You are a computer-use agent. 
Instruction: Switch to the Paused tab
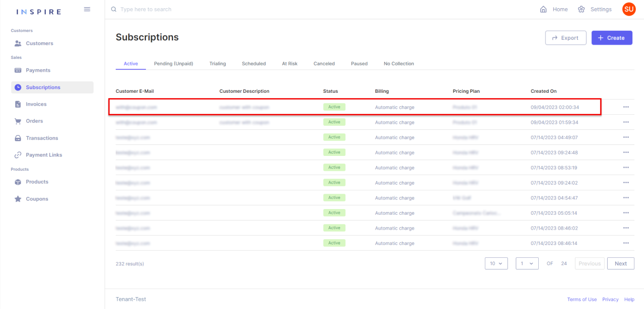pos(359,64)
